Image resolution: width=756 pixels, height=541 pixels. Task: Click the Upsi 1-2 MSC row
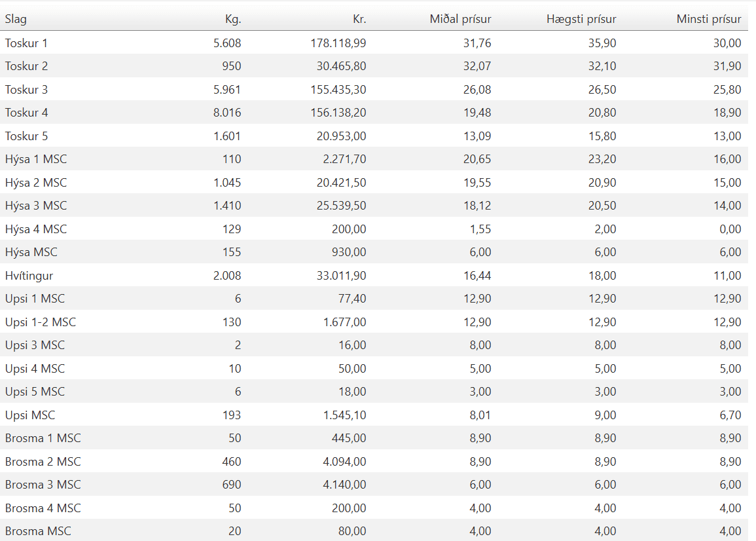(x=374, y=322)
